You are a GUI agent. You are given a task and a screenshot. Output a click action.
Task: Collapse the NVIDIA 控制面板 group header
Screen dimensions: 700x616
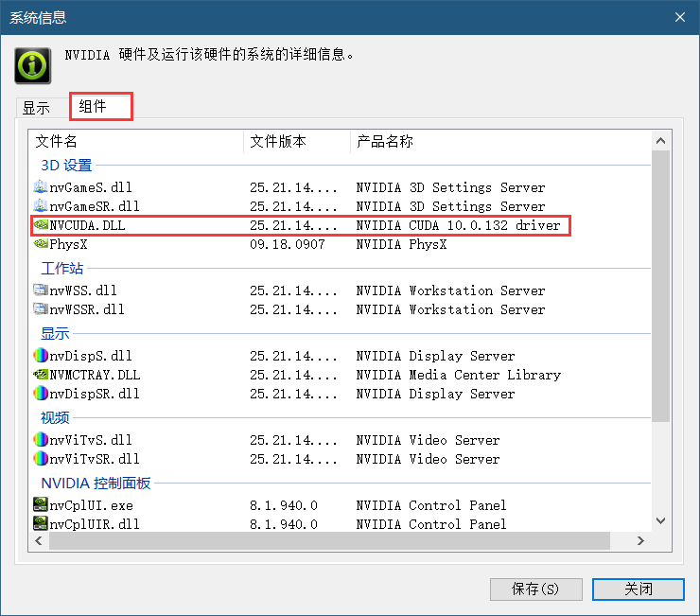pos(96,483)
